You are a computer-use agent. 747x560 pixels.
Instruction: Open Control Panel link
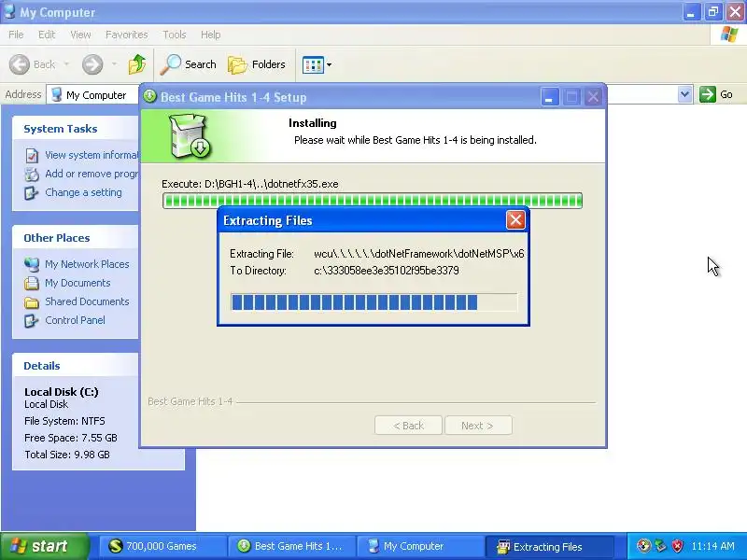click(76, 320)
